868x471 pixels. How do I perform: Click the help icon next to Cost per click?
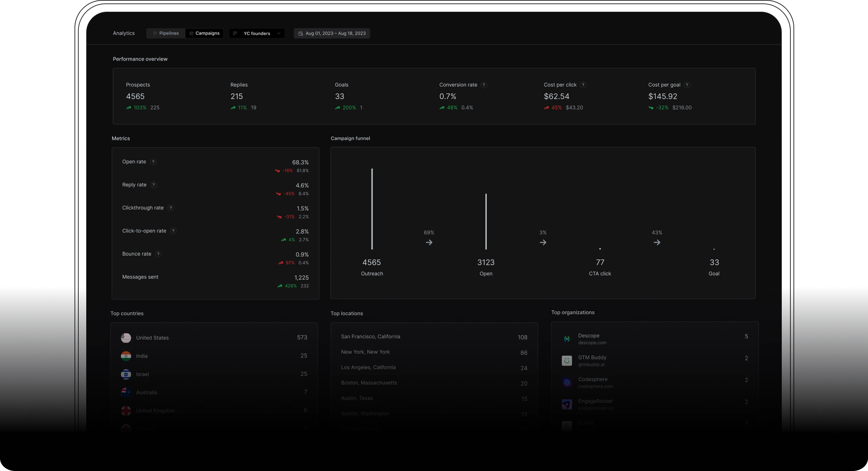(583, 85)
